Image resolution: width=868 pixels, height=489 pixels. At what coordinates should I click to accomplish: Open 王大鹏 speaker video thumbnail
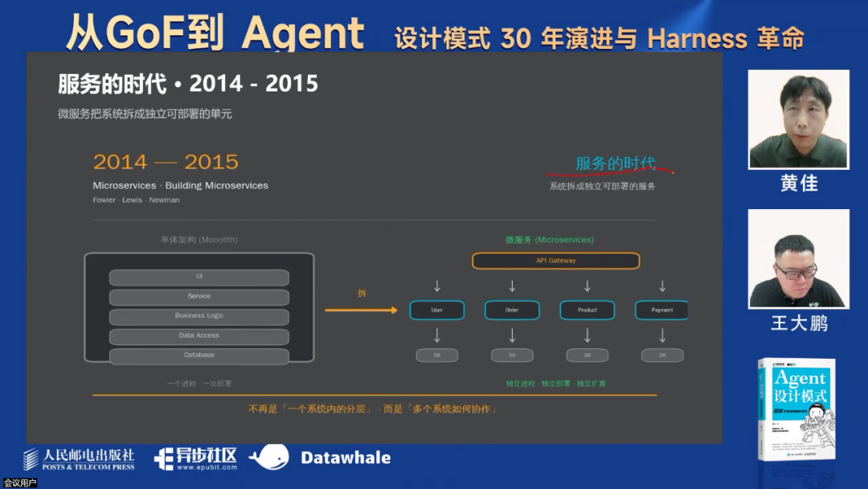[x=798, y=259]
